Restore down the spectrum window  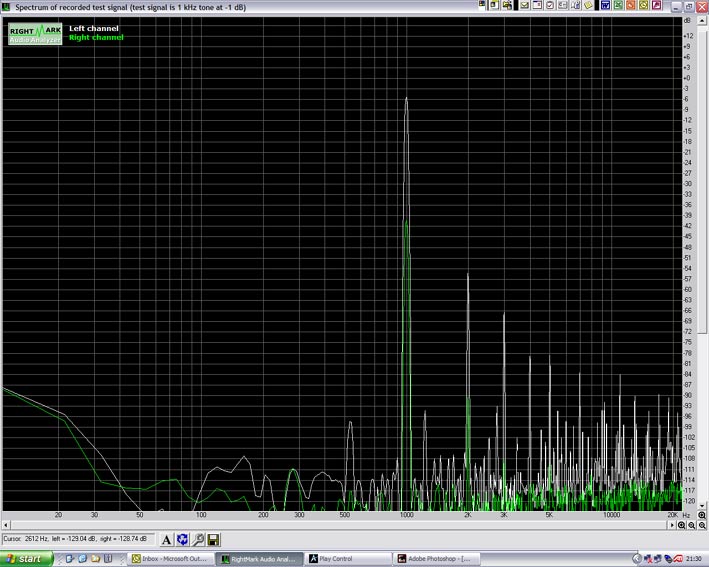click(x=689, y=6)
